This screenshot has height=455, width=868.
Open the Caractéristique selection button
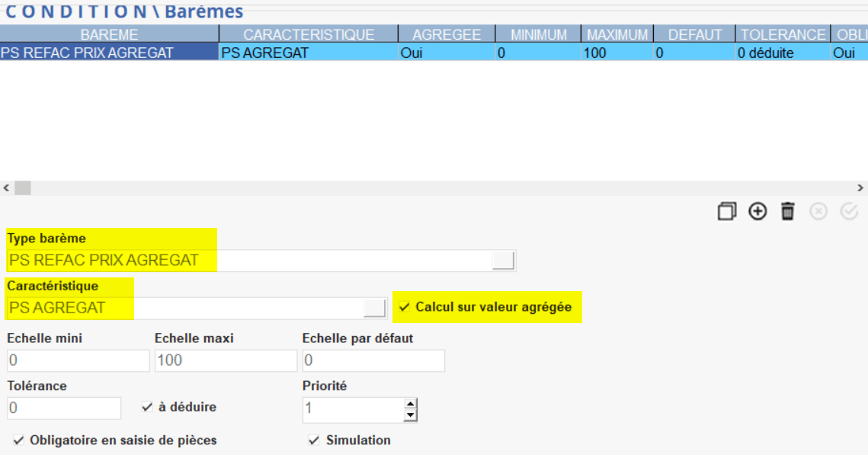point(375,308)
